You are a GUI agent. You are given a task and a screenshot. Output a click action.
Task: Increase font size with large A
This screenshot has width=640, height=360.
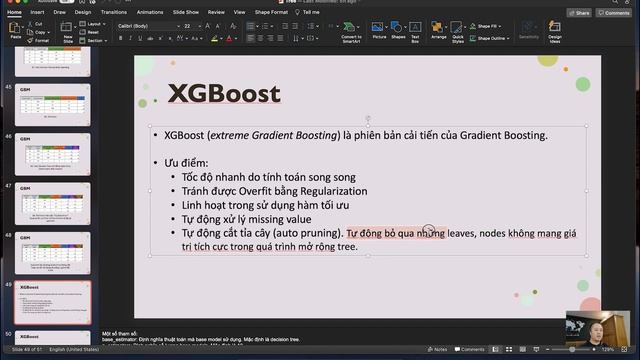coord(208,26)
